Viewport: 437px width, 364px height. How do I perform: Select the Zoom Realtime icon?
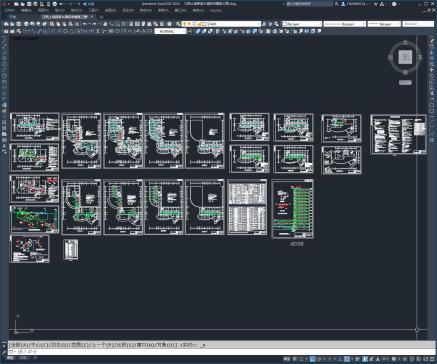pyautogui.click(x=112, y=24)
